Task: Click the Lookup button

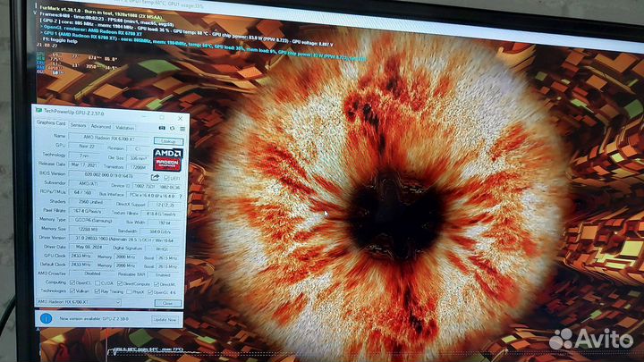Action: tap(168, 141)
